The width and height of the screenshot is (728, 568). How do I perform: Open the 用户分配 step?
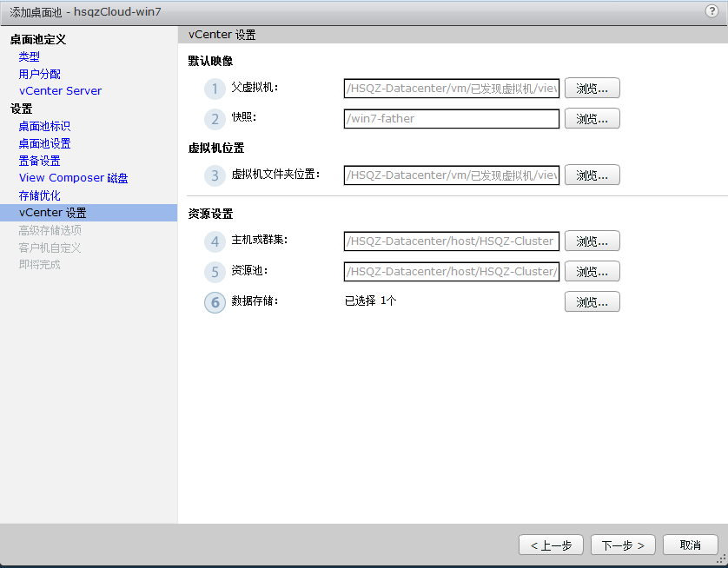tap(39, 74)
